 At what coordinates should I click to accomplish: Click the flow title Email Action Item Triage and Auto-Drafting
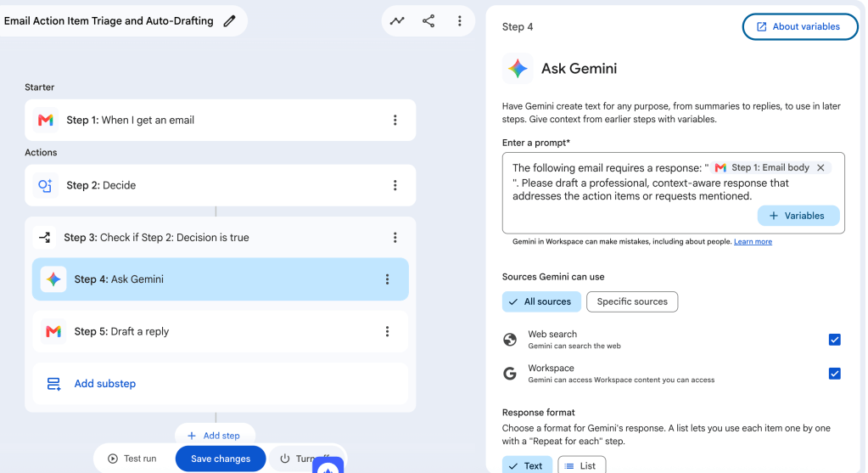[109, 21]
